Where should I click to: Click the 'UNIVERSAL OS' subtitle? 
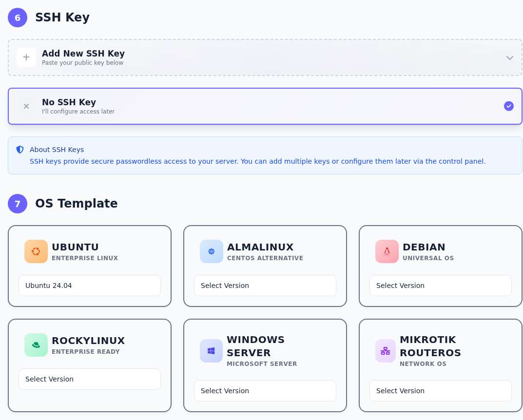[428, 258]
